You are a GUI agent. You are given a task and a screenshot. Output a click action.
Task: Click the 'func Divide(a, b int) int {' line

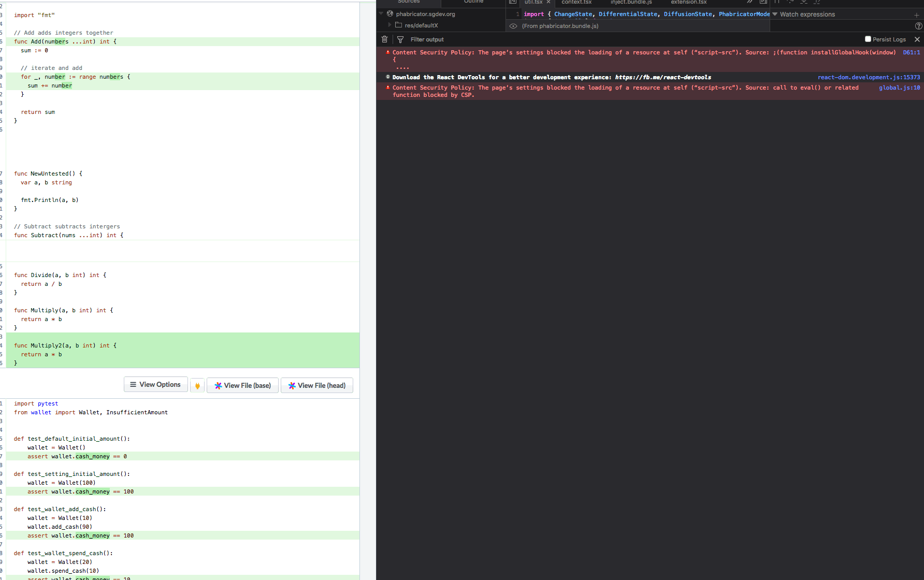(60, 275)
